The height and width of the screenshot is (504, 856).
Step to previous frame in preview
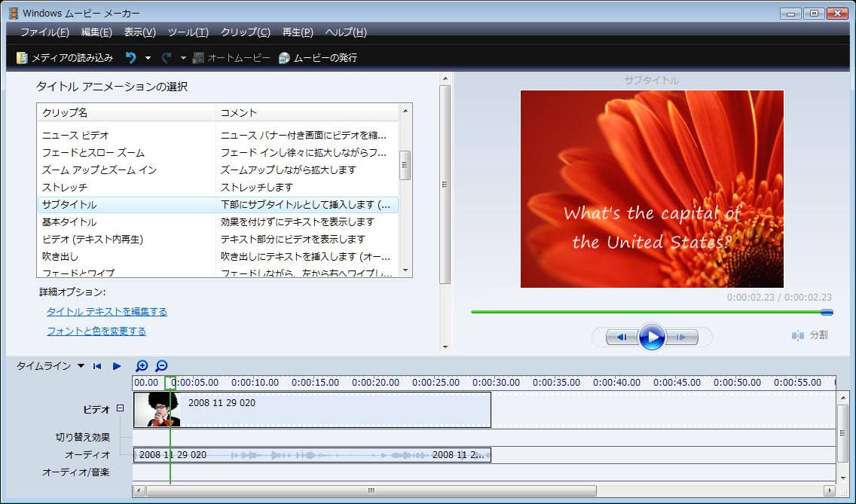point(622,337)
